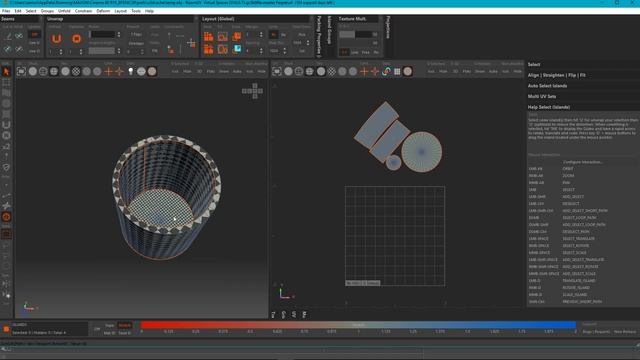
Task: Click the large UV island circle in UV viewport
Action: [x=421, y=151]
